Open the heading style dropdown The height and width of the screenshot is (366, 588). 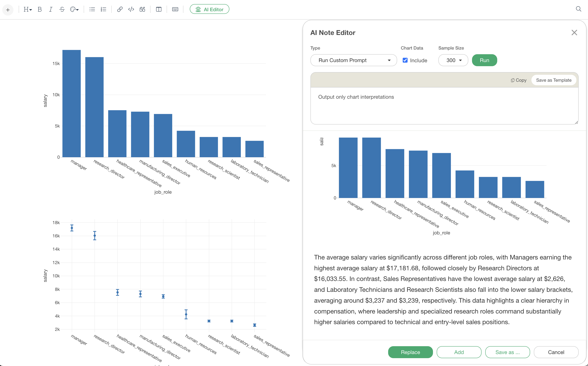pyautogui.click(x=28, y=10)
